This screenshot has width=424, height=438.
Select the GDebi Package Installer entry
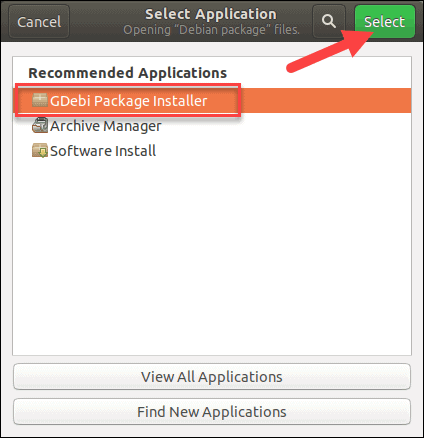tap(212, 101)
